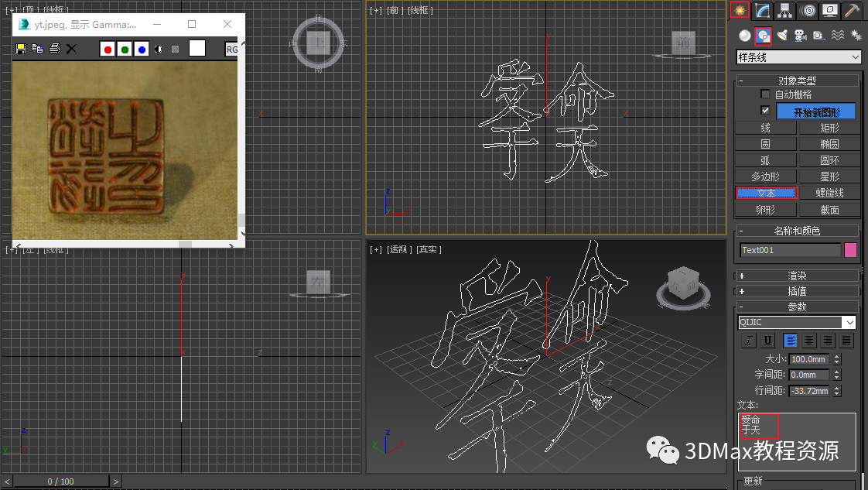
Task: Expand the 插值 rollout
Action: pos(797,291)
